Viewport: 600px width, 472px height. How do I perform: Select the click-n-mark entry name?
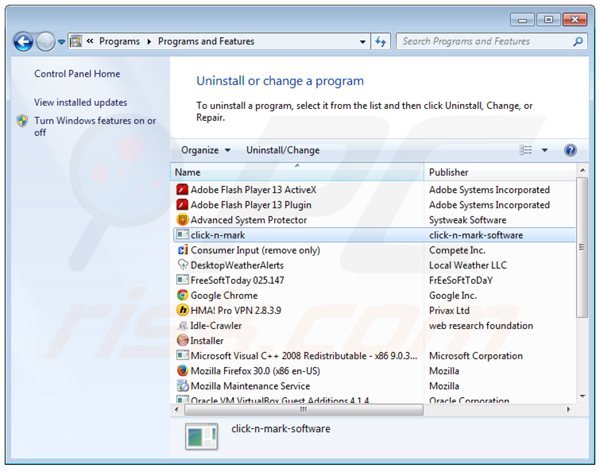point(218,235)
